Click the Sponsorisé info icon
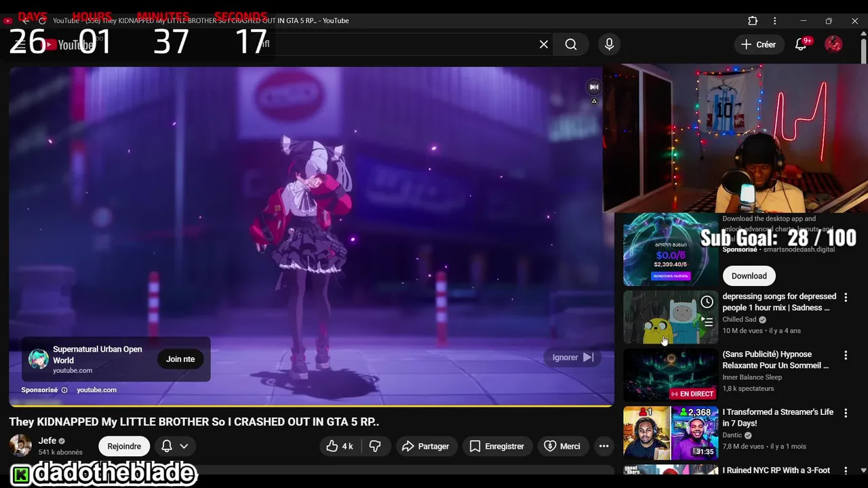This screenshot has width=868, height=488. (64, 390)
